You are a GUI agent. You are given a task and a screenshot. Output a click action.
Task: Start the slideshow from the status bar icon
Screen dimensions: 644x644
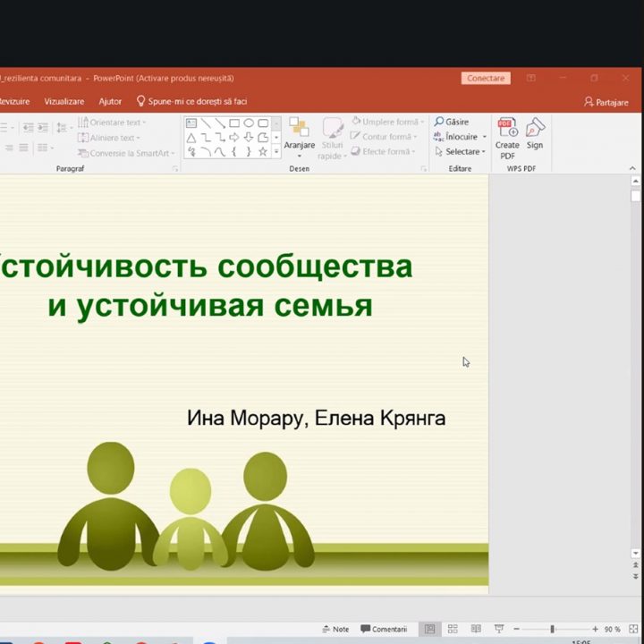pyautogui.click(x=498, y=629)
